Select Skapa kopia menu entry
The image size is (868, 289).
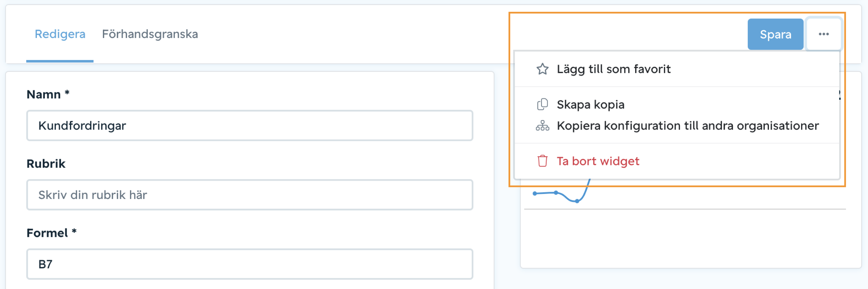[590, 104]
